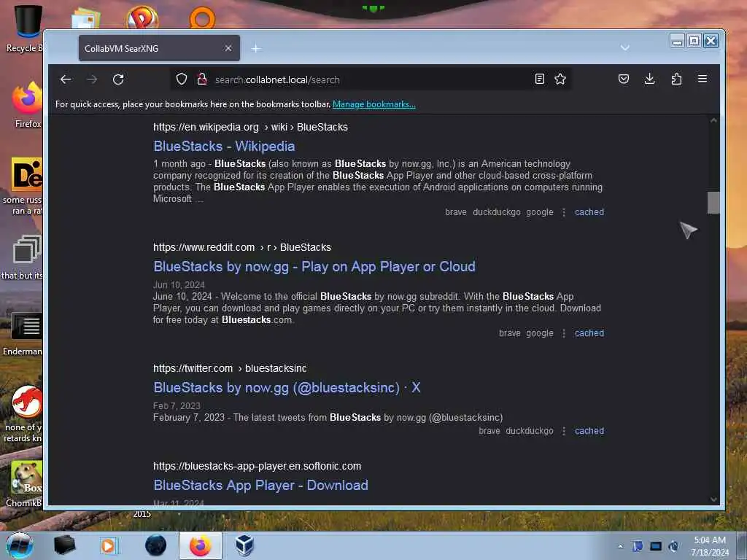747x560 pixels.
Task: Select the Enderman desktop icon
Action: pyautogui.click(x=24, y=335)
